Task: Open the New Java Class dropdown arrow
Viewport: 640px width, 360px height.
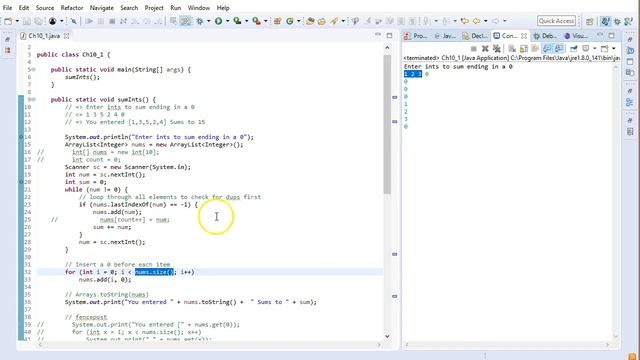Action: (299, 21)
